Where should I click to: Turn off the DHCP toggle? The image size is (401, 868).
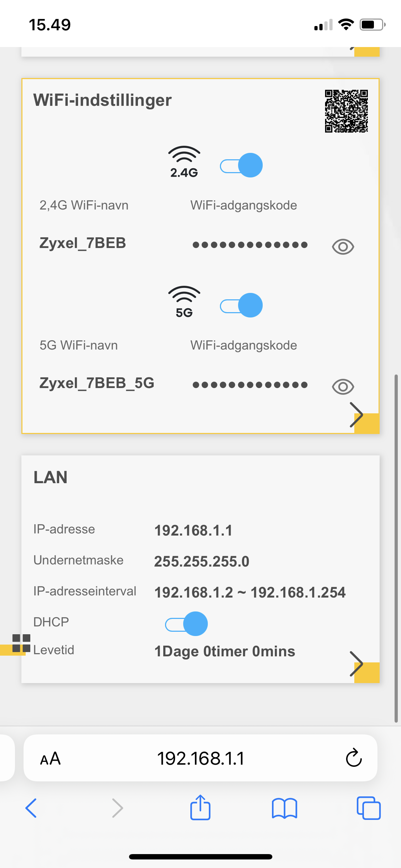[x=186, y=624]
